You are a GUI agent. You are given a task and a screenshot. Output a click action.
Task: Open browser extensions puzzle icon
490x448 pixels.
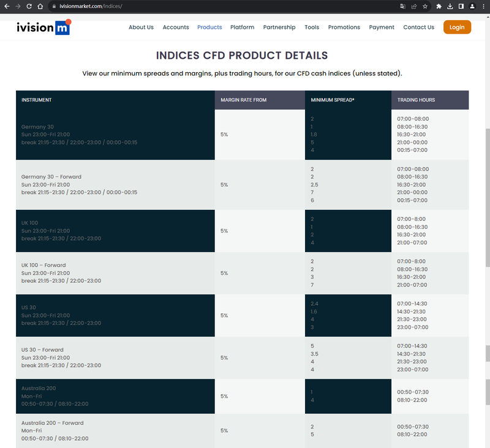pyautogui.click(x=439, y=6)
